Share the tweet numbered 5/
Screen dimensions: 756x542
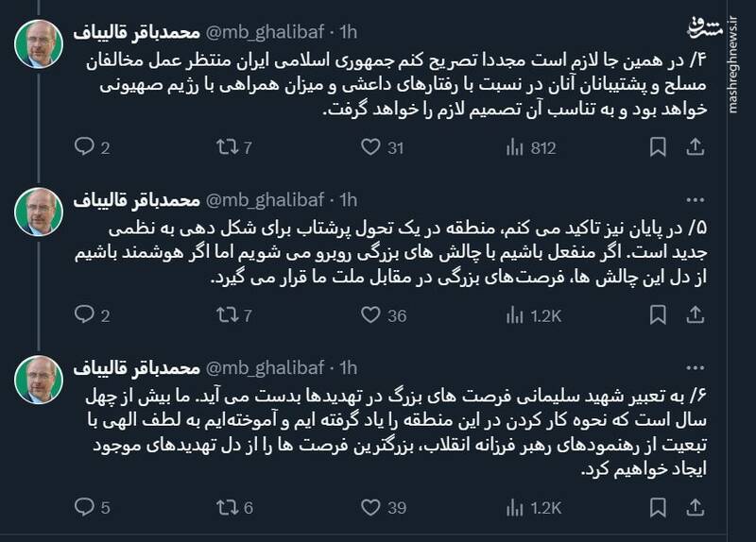pyautogui.click(x=694, y=316)
